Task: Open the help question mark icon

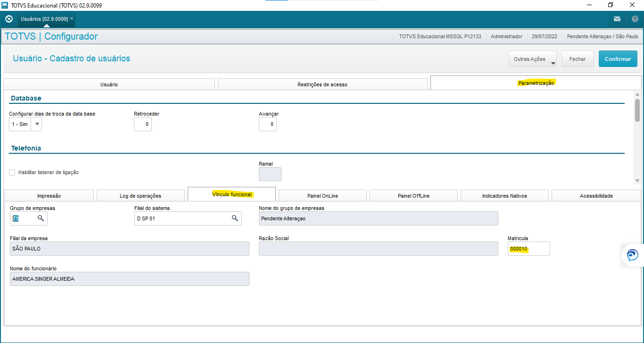Action: 635,19
